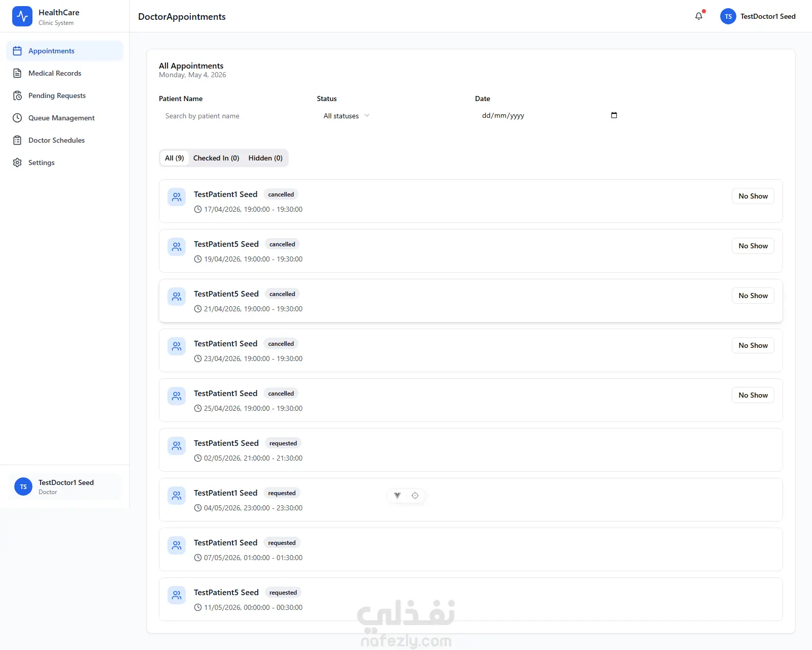This screenshot has width=812, height=650.
Task: Switch to the Checked In (0) tab
Action: (x=216, y=158)
